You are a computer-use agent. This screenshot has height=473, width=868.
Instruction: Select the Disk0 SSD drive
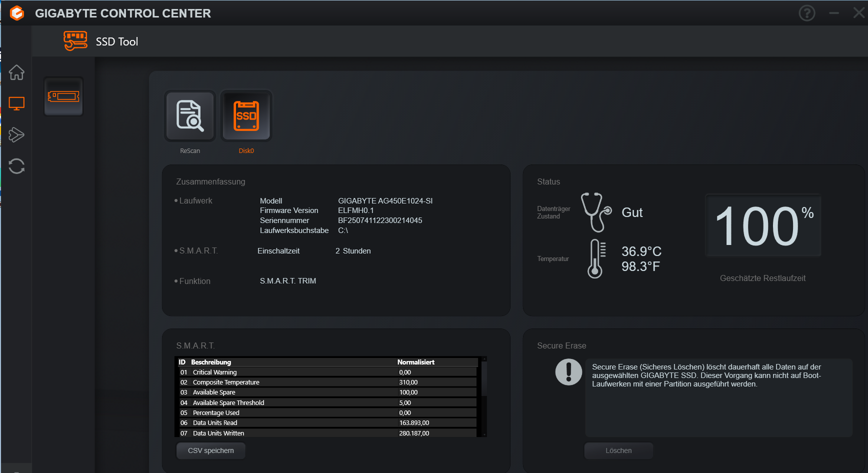tap(246, 116)
